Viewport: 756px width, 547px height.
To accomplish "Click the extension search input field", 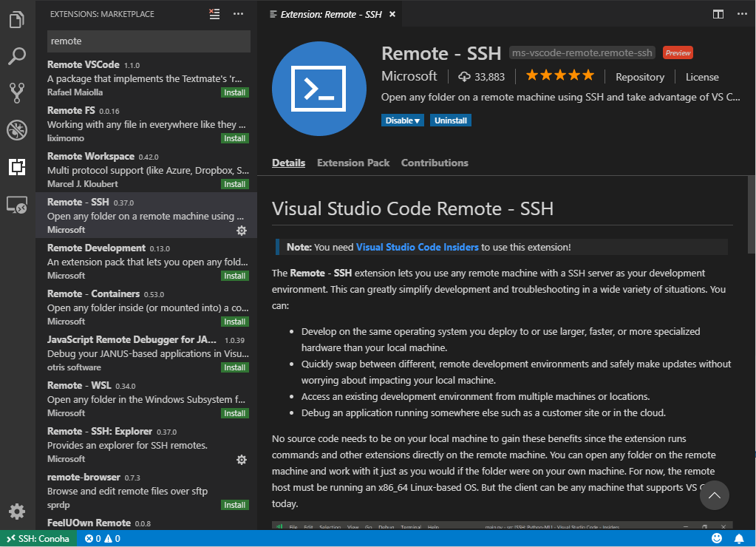I will tap(149, 41).
